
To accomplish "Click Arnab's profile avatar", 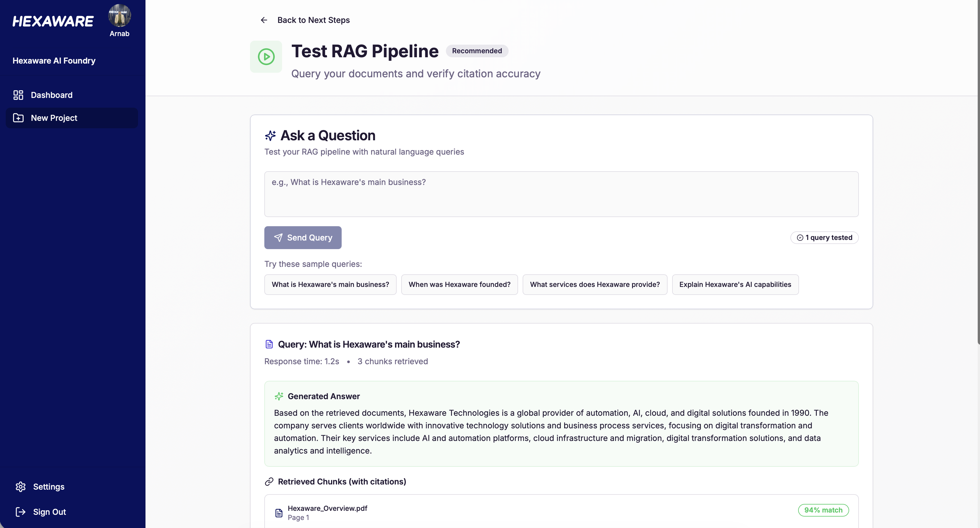I will pos(119,16).
